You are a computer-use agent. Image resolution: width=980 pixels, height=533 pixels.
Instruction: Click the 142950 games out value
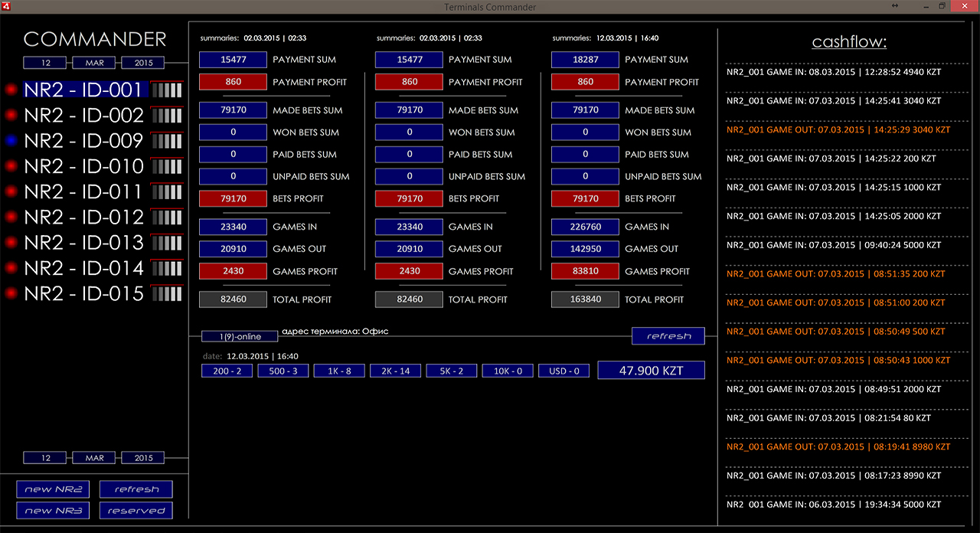[585, 249]
